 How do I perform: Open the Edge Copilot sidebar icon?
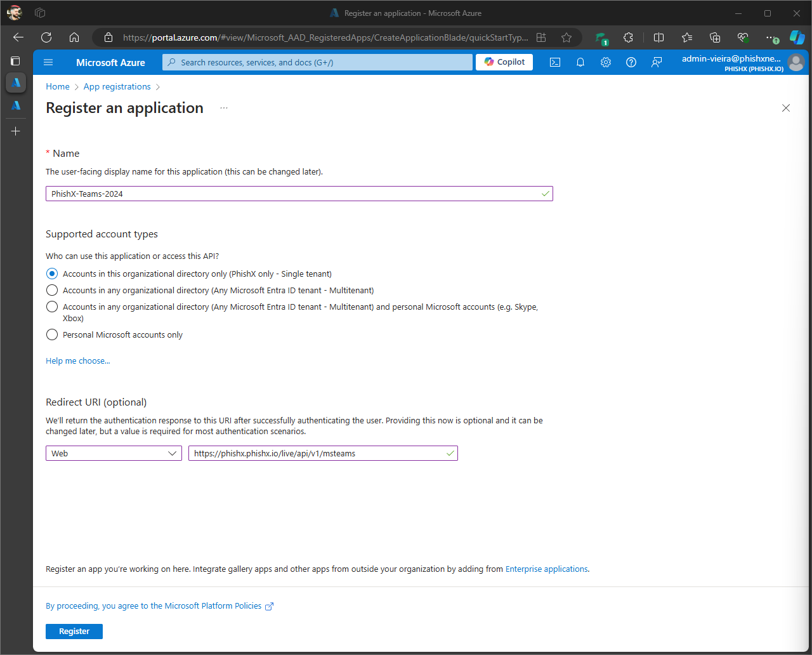797,37
